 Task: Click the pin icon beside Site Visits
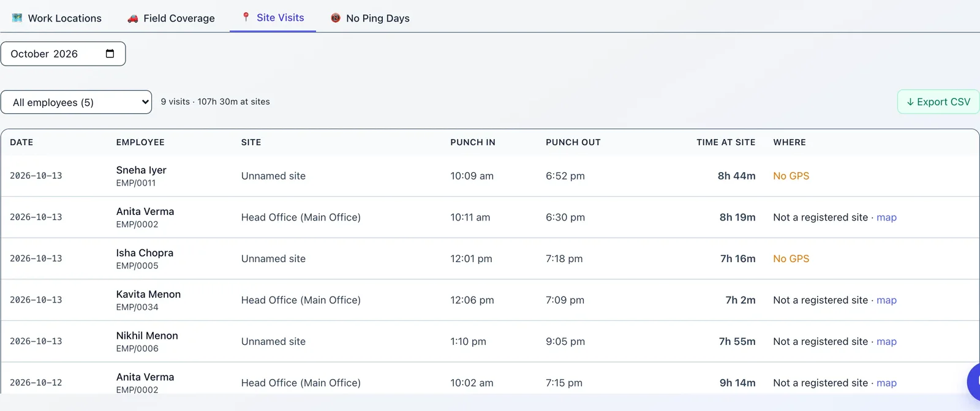pyautogui.click(x=246, y=17)
